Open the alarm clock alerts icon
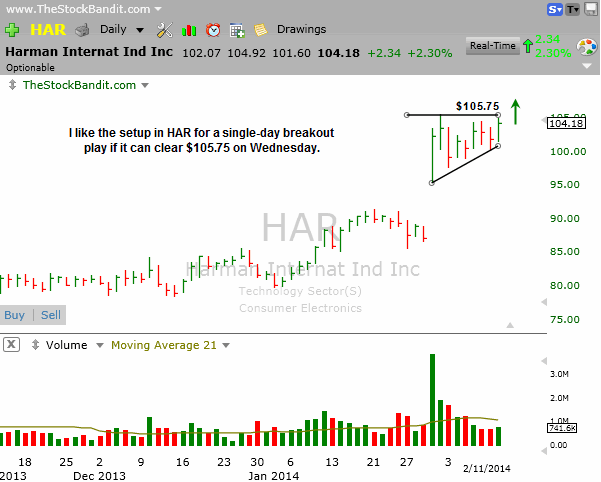This screenshot has width=601, height=482. [x=212, y=30]
